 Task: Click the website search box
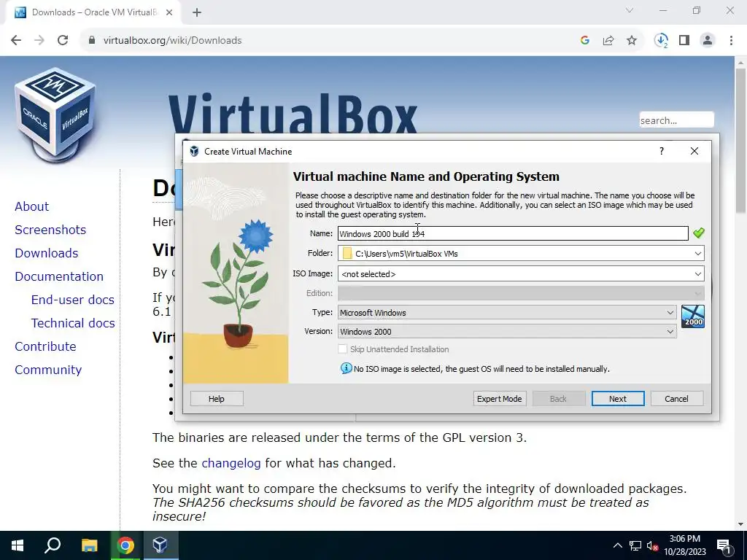click(x=676, y=120)
